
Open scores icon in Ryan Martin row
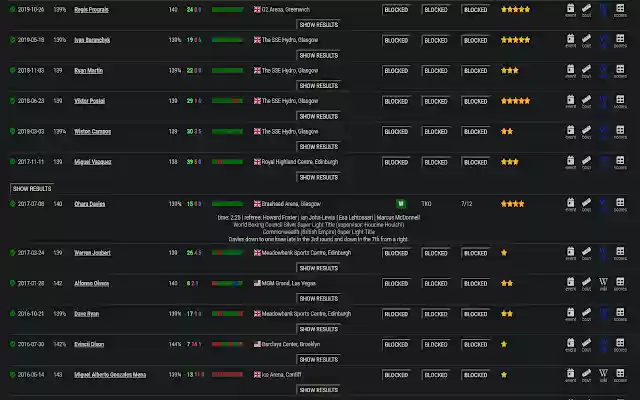coord(620,71)
